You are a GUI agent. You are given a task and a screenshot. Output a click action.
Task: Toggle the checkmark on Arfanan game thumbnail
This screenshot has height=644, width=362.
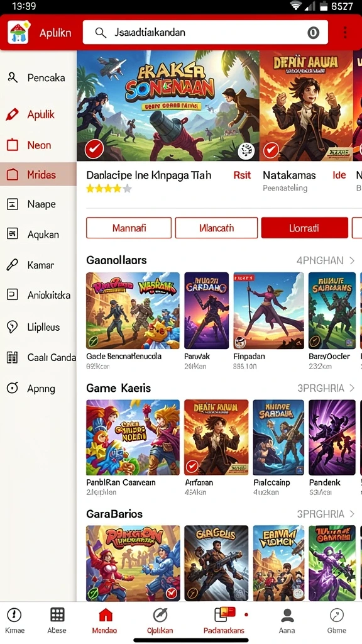point(192,467)
